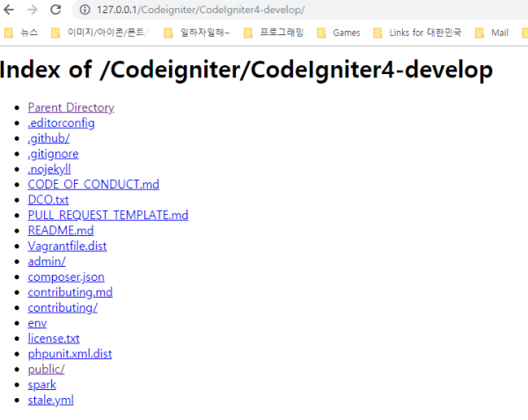Image resolution: width=528 pixels, height=420 pixels.
Task: Open the .github/ directory link
Action: pyautogui.click(x=48, y=138)
